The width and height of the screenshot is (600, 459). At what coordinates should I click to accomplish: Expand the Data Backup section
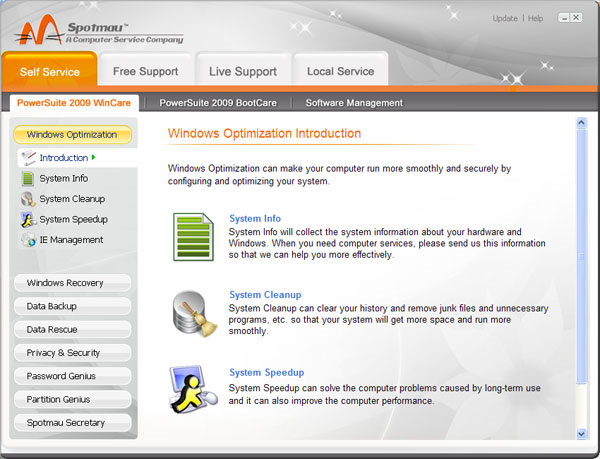click(72, 306)
